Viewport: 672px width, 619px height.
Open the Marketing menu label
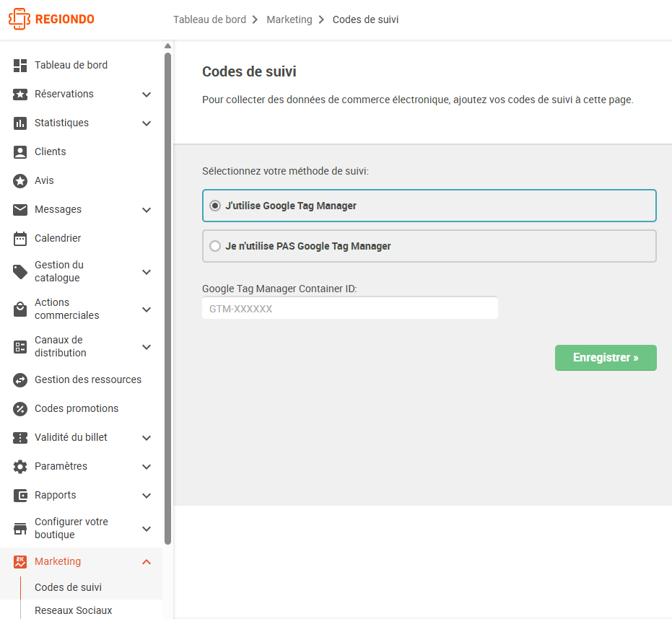pos(58,561)
